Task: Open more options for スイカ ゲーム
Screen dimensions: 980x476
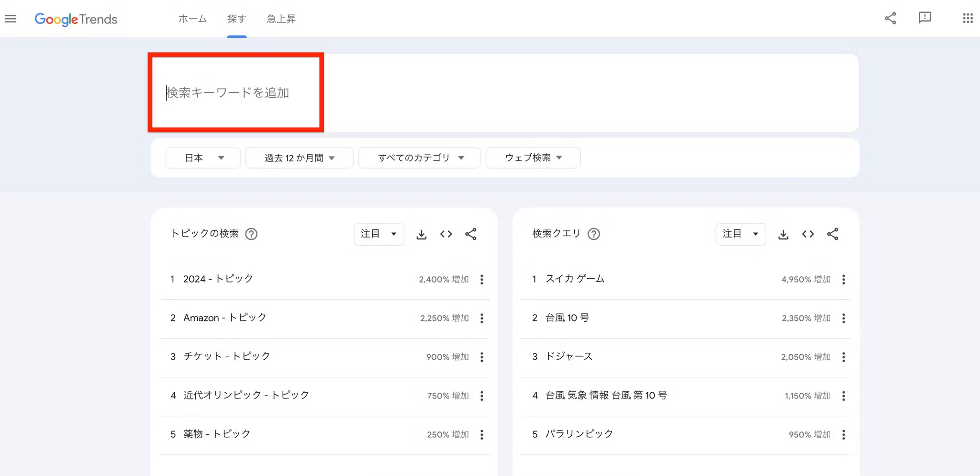Action: [x=844, y=280]
